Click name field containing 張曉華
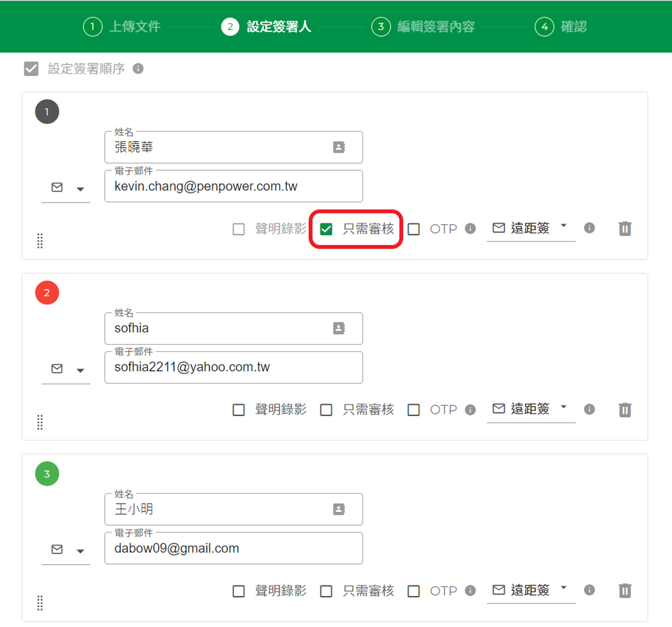 (234, 147)
